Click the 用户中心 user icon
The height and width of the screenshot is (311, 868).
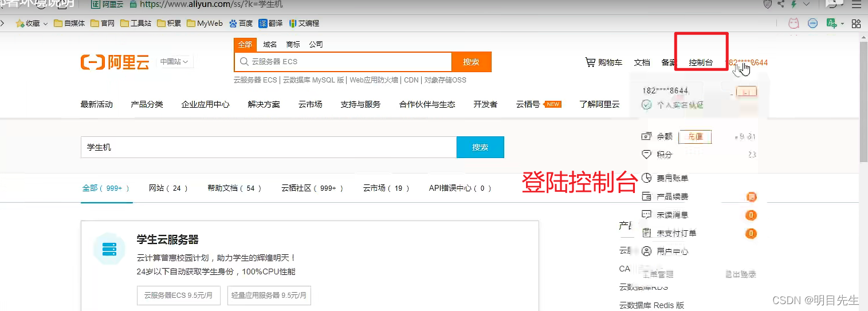coord(647,251)
